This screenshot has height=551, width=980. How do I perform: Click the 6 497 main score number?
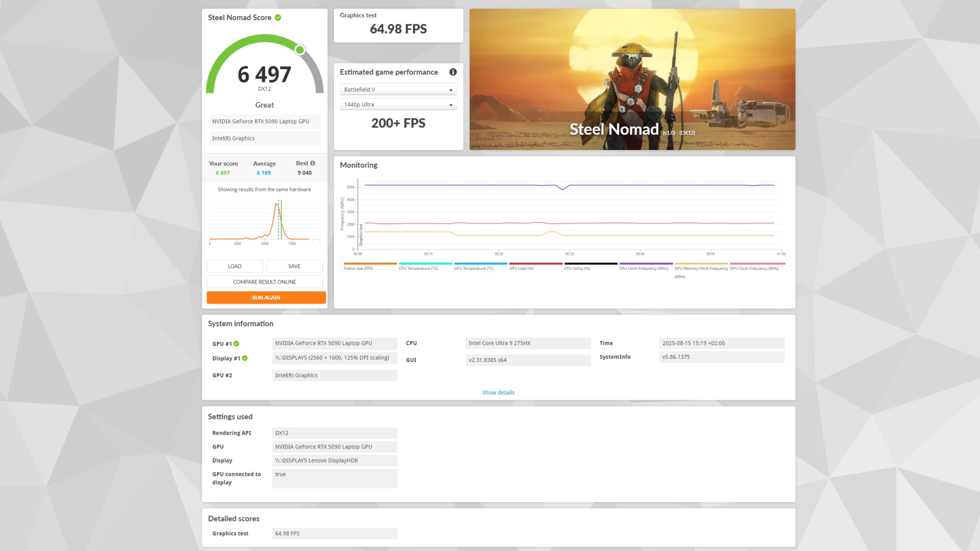coord(265,74)
